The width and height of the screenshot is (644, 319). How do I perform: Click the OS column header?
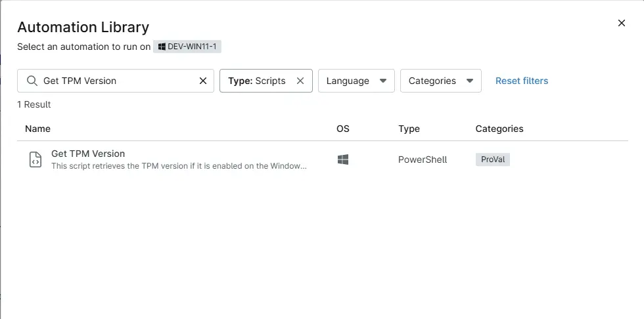pyautogui.click(x=343, y=129)
